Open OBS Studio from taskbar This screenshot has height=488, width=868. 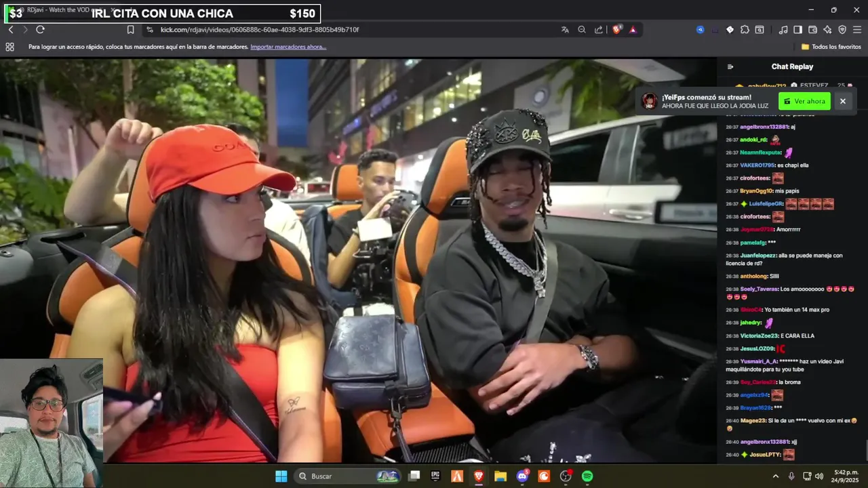coord(566,476)
